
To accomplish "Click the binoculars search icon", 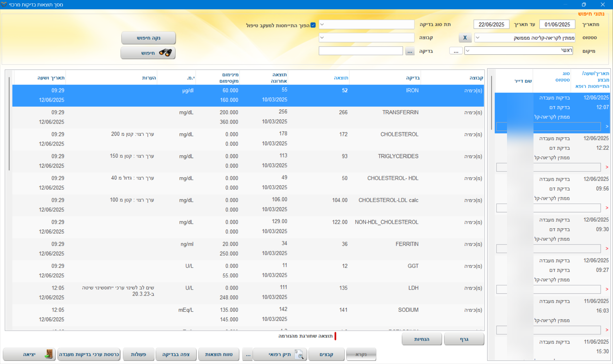I will coord(165,53).
